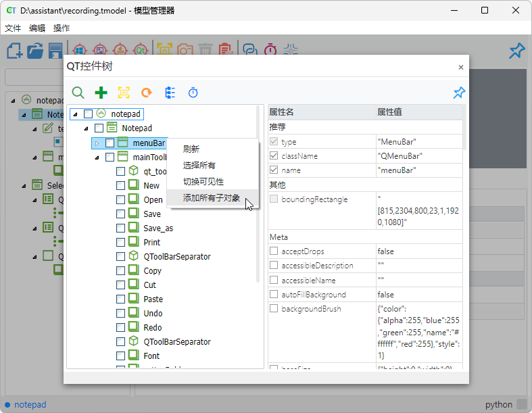This screenshot has width=532, height=413.
Task: Close the QT控件树 dialog
Action: [x=461, y=67]
